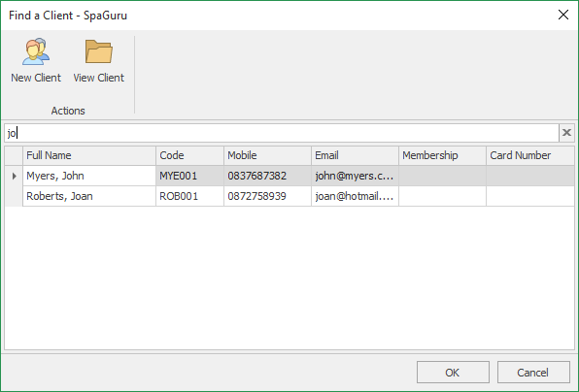The height and width of the screenshot is (392, 579).
Task: Click the Card Number column header
Action: (530, 155)
